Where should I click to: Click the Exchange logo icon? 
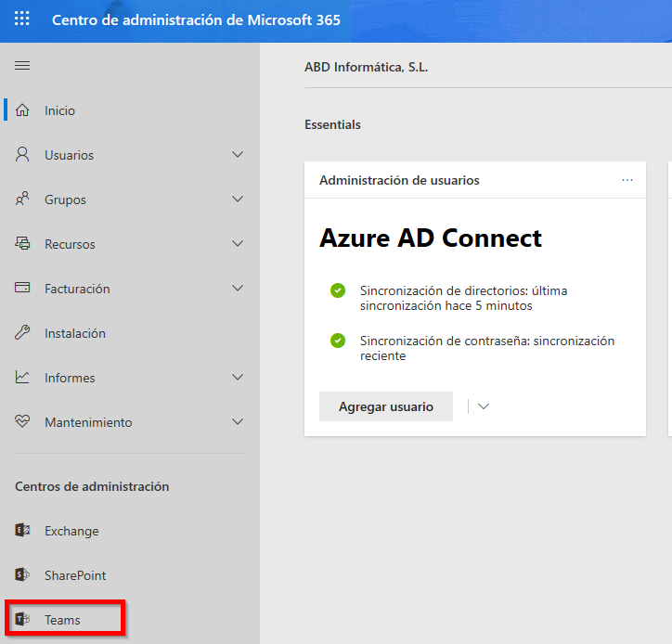[22, 531]
